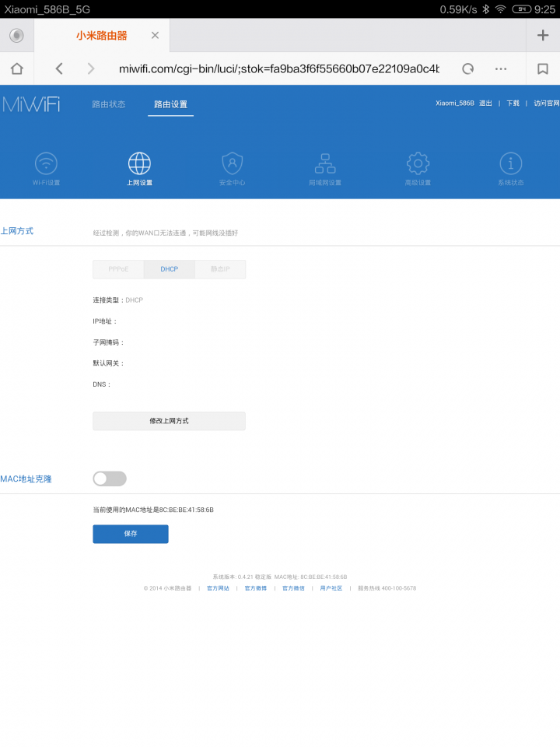Open Wi-Fi设置 icon
The width and height of the screenshot is (560, 747).
(46, 169)
